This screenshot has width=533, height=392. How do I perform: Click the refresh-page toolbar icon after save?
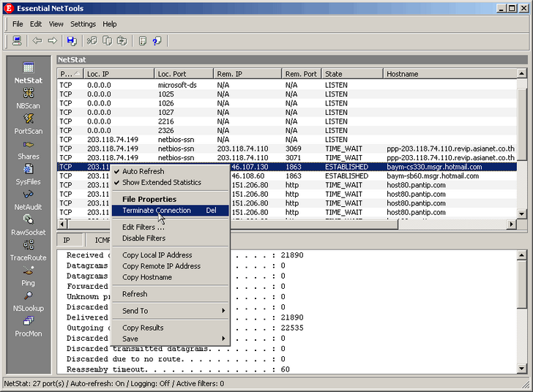point(92,41)
